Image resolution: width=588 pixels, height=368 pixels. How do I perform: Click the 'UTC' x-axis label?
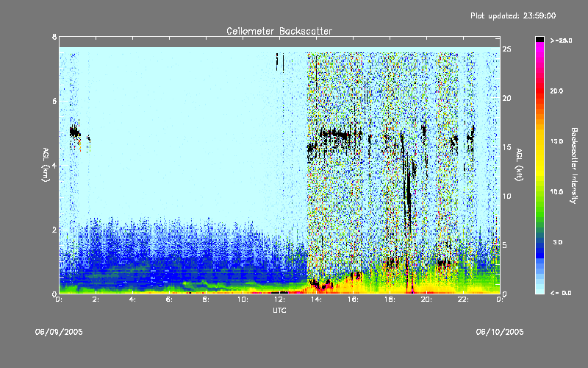click(279, 310)
